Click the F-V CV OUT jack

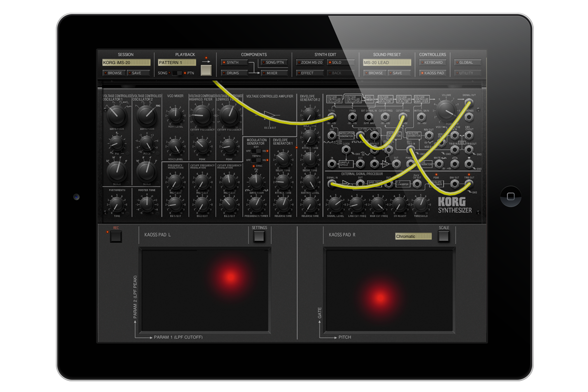(x=416, y=184)
